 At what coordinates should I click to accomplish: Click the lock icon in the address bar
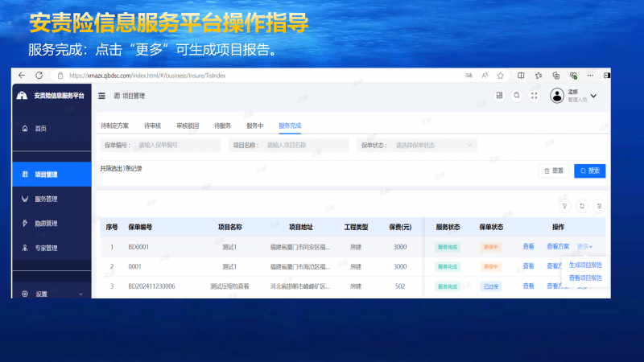60,76
